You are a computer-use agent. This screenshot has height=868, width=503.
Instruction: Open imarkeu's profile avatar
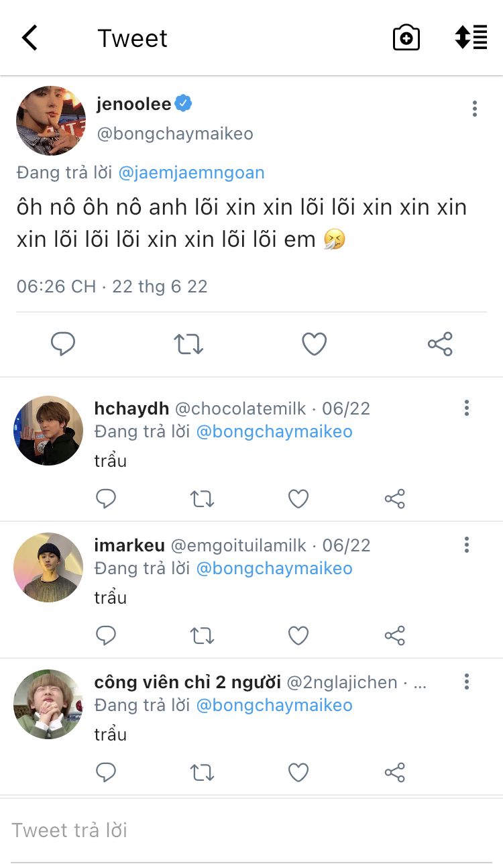tap(48, 567)
